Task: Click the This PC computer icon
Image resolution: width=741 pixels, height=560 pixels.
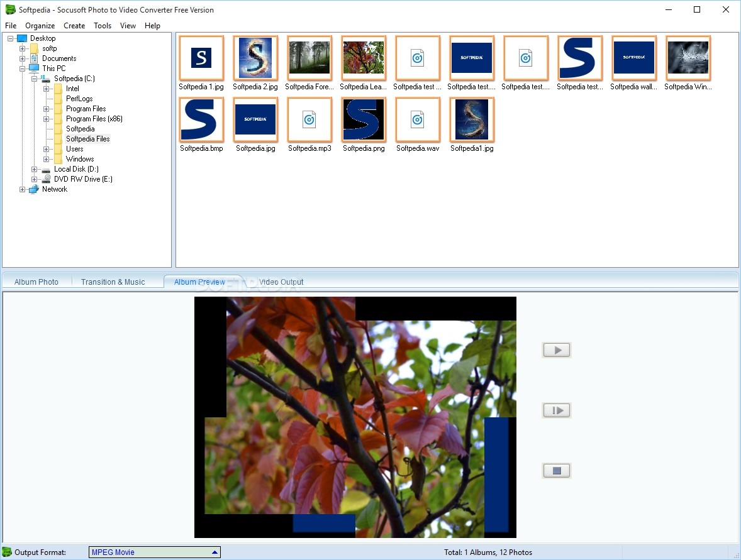Action: click(34, 69)
